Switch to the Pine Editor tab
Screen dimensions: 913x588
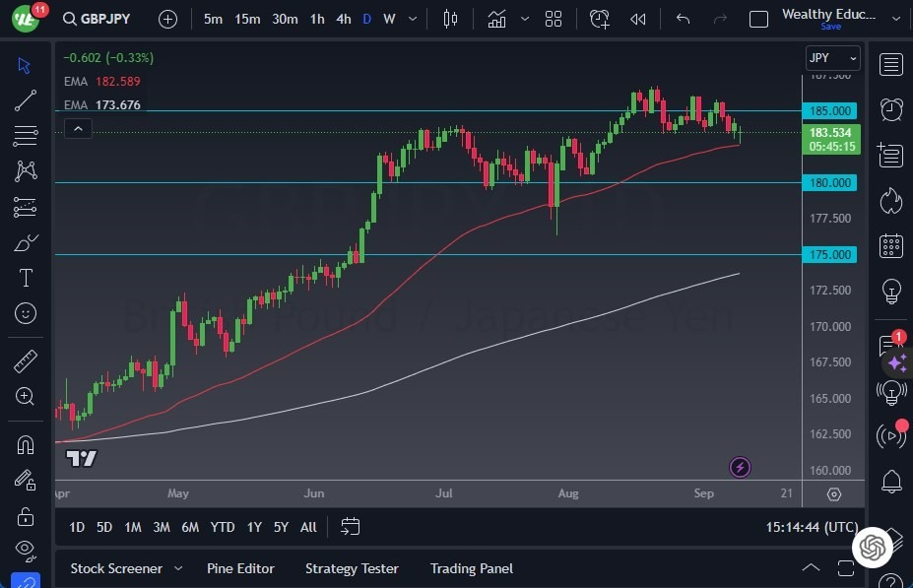click(240, 568)
